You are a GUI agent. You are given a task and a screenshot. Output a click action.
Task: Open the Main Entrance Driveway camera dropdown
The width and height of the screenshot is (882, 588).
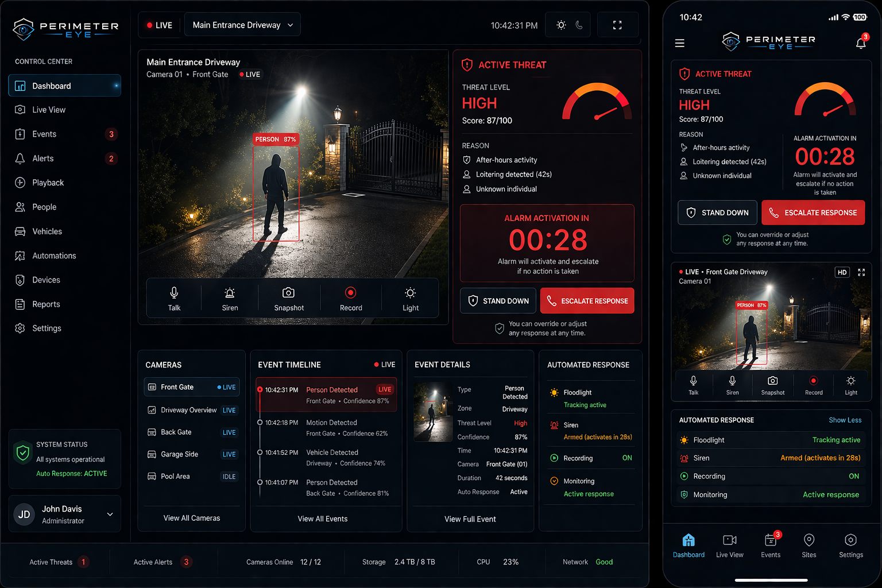tap(242, 24)
